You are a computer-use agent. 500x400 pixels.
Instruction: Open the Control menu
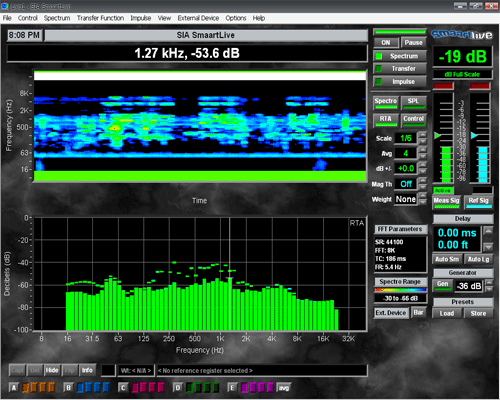pos(28,18)
